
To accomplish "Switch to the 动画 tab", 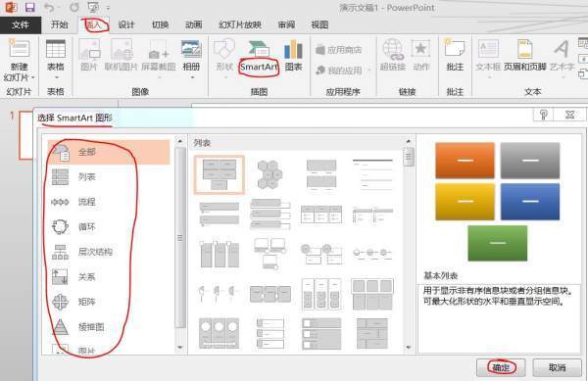I will 193,25.
